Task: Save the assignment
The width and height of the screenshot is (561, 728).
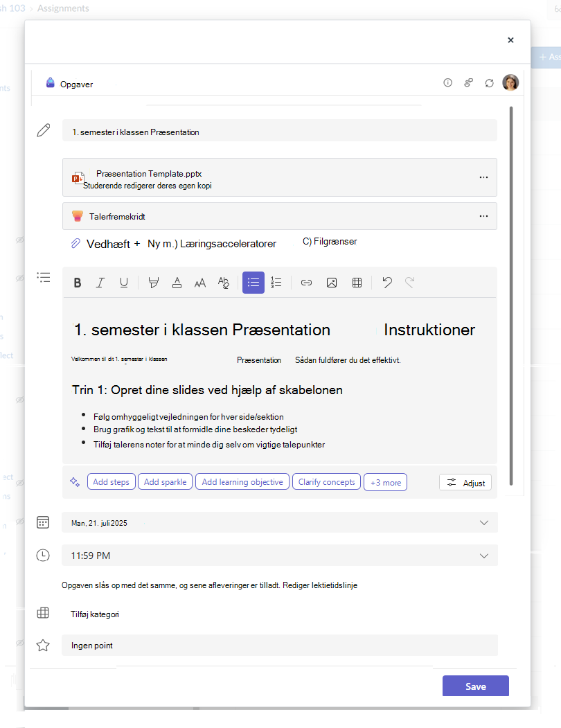Action: (x=476, y=686)
